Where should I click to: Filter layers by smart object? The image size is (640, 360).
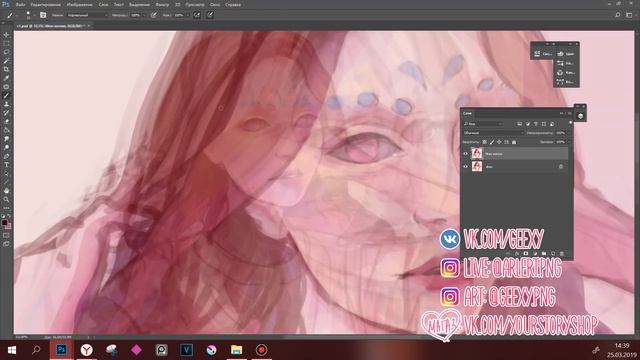[552, 124]
